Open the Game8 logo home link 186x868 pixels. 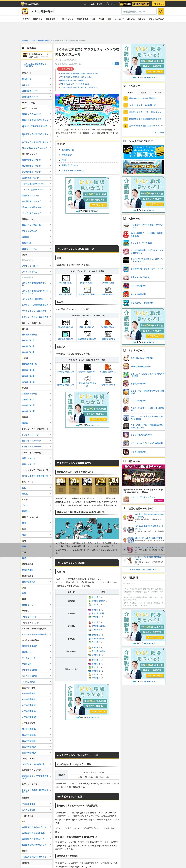coord(30,4)
